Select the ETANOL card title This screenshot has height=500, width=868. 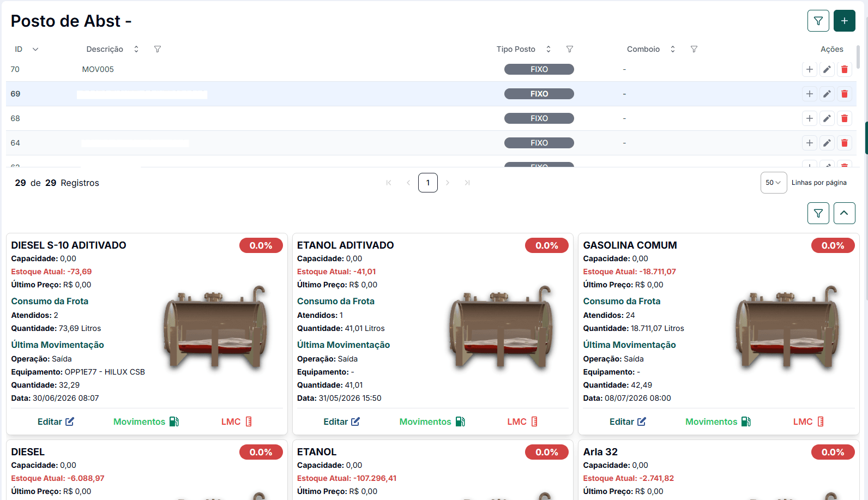tap(317, 452)
